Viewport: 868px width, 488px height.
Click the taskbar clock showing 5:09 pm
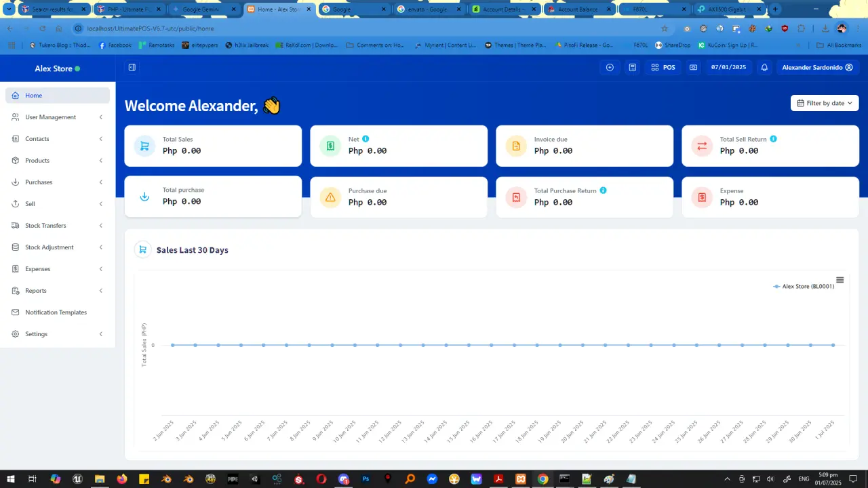coord(827,479)
